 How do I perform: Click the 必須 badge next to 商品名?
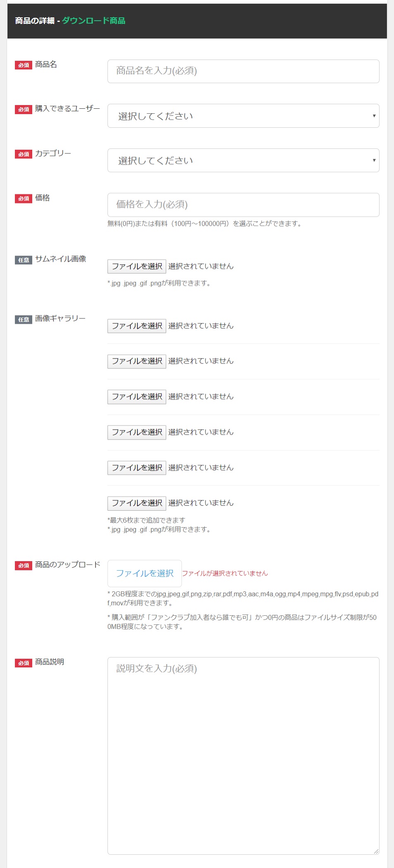[x=24, y=65]
